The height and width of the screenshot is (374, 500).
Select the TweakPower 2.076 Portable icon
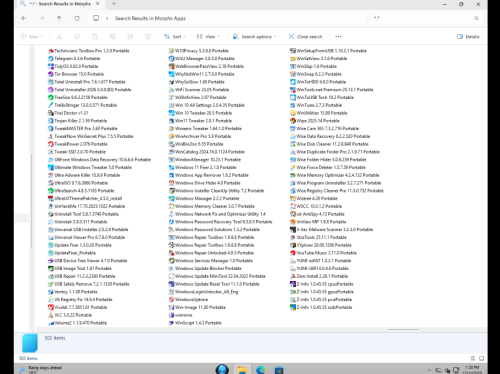click(x=51, y=144)
